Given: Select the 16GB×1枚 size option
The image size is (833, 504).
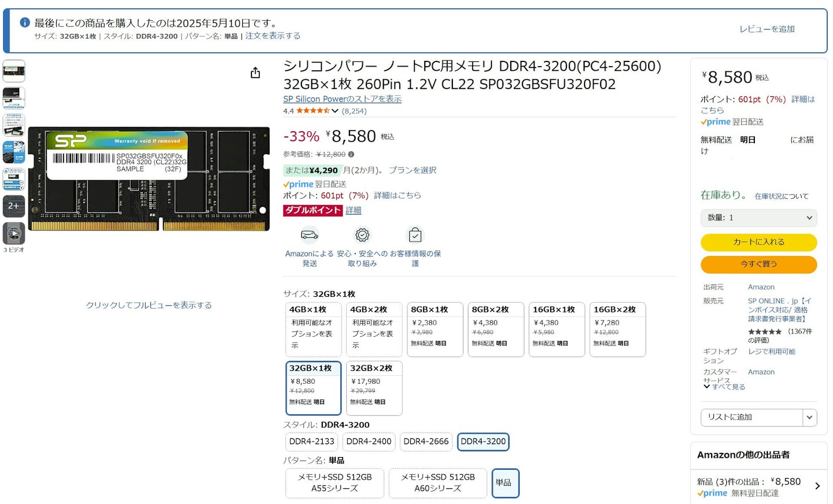Looking at the screenshot, I should click(x=557, y=329).
